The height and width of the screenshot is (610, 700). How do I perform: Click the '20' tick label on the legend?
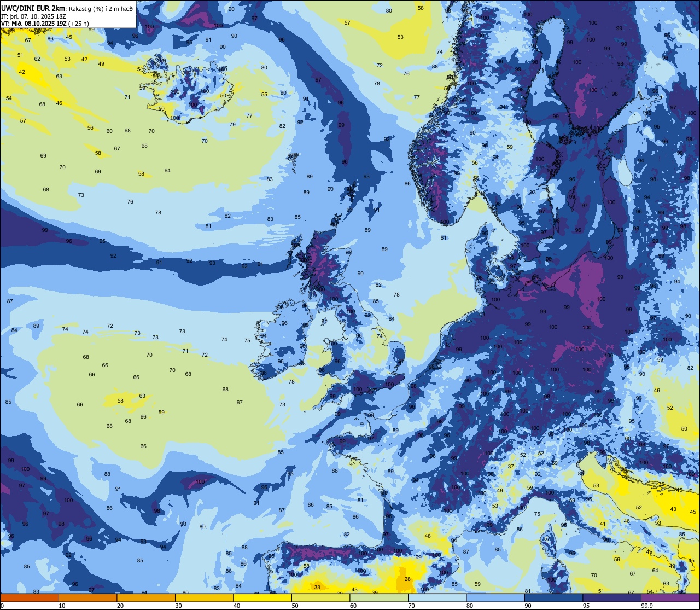[120, 606]
